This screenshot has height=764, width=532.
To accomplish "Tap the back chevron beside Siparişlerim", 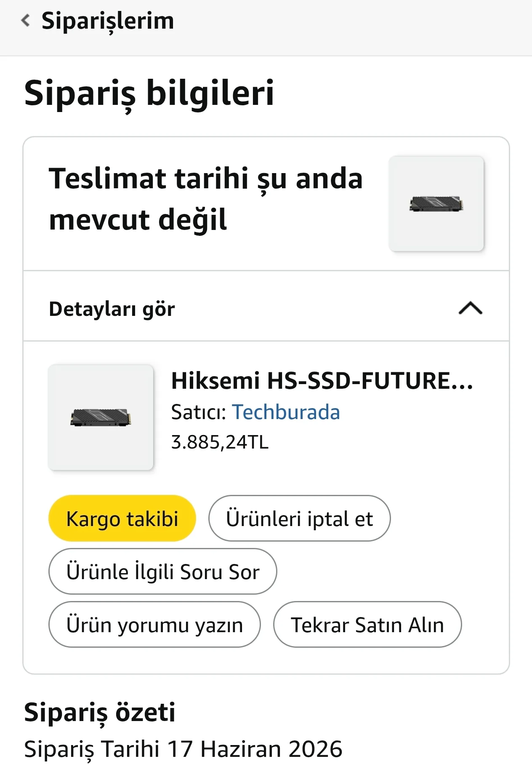I will (x=26, y=20).
